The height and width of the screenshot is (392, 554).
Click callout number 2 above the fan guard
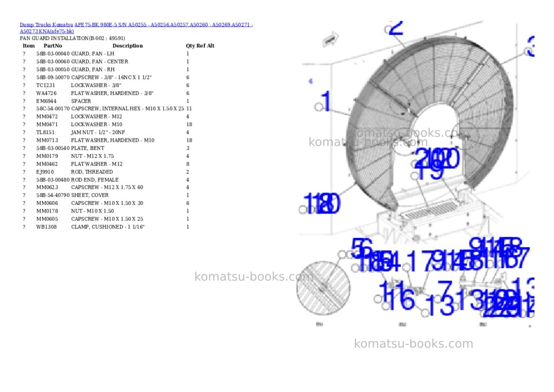[x=396, y=28]
